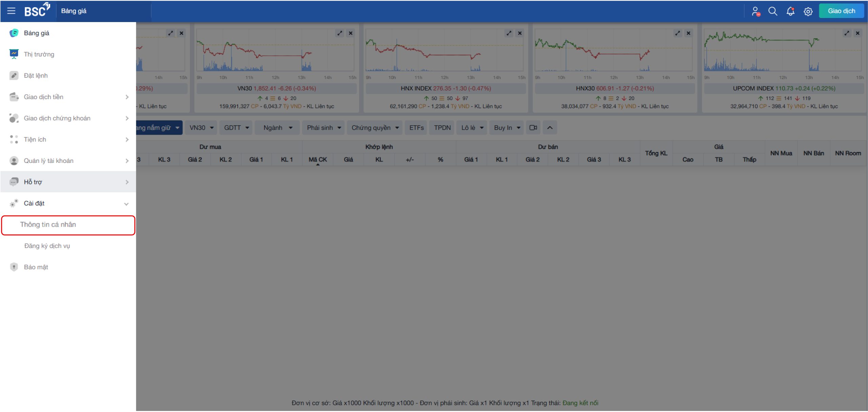Open the user account icon
The width and height of the screenshot is (868, 412).
tap(755, 11)
